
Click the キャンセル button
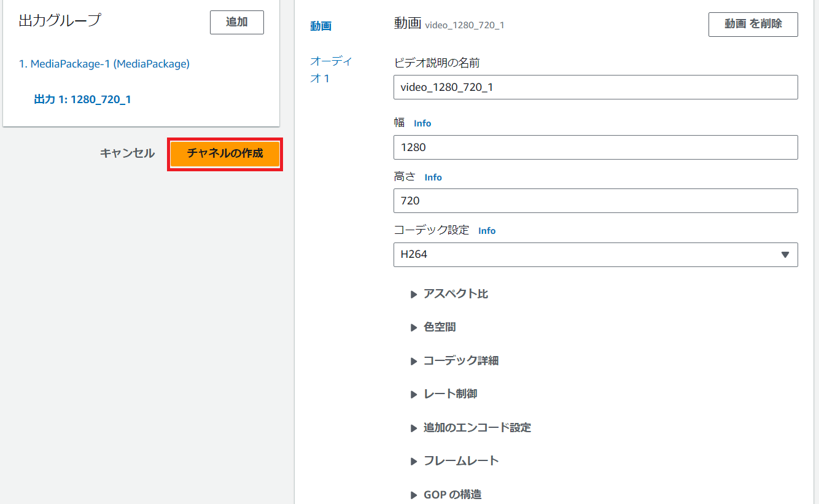click(127, 153)
